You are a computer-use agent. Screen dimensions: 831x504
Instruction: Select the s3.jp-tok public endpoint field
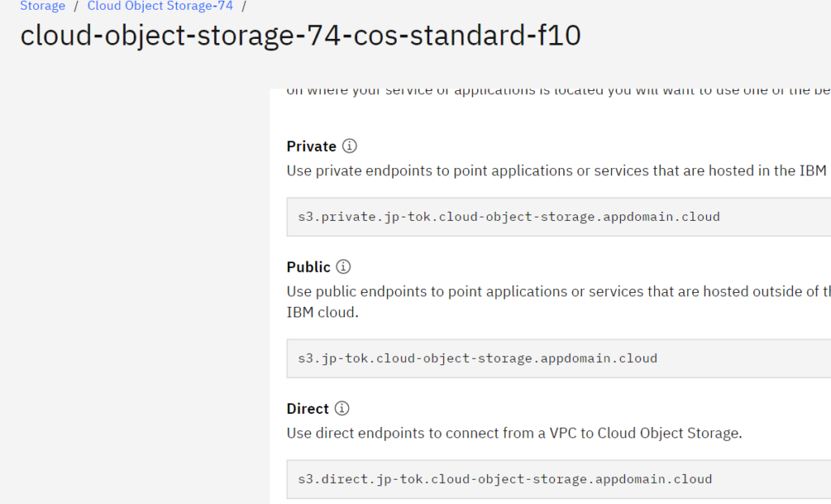(x=558, y=359)
